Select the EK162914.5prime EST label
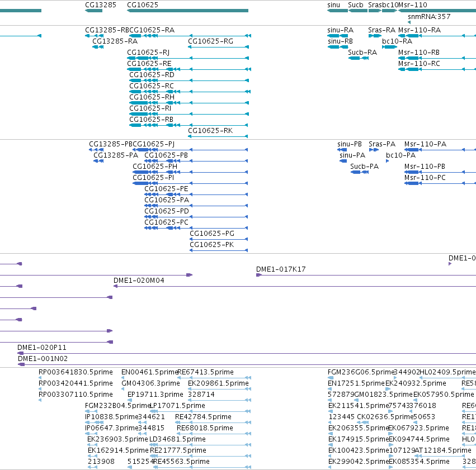This screenshot has width=476, height=470. pyautogui.click(x=119, y=450)
